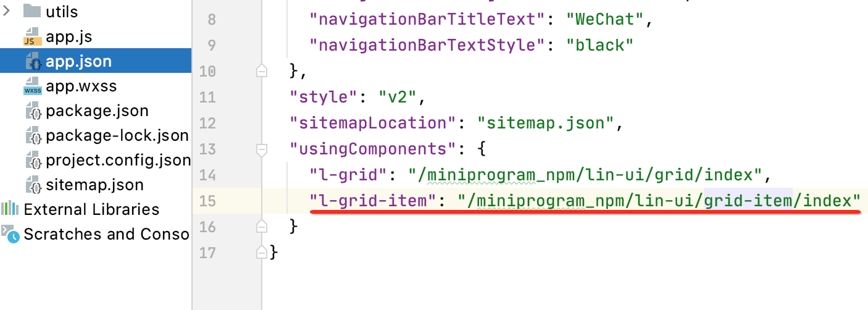This screenshot has width=868, height=310.
Task: Click the utils folder icon
Action: coord(33,11)
